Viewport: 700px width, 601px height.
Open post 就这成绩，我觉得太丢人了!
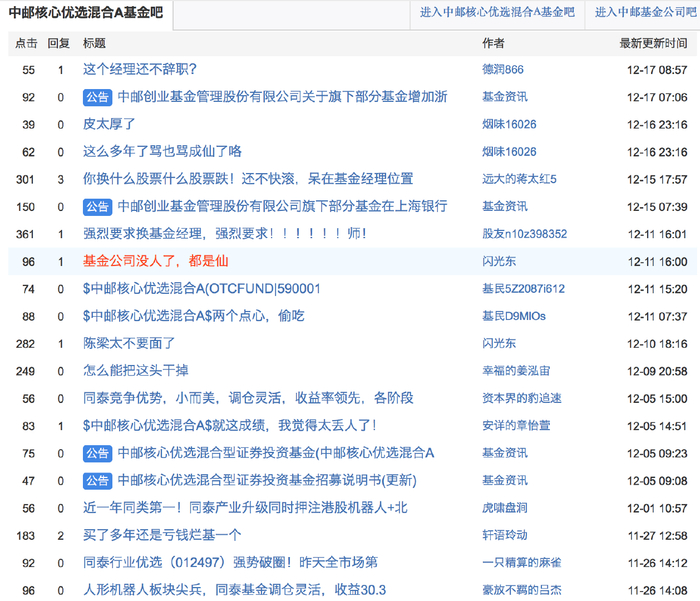click(229, 425)
